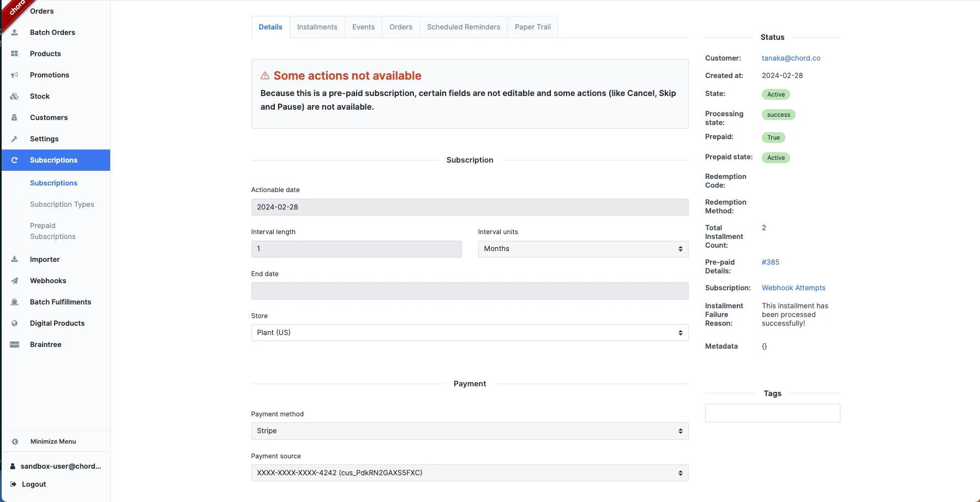Click the Minimize Menu arrow icon
980x502 pixels.
coord(15,441)
